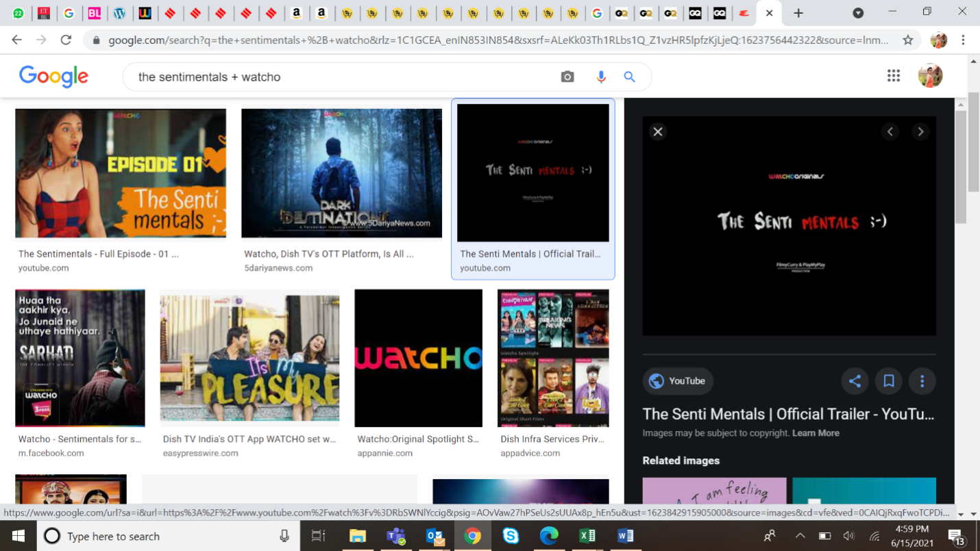
Task: Start voice search with microphone icon
Action: tap(601, 77)
